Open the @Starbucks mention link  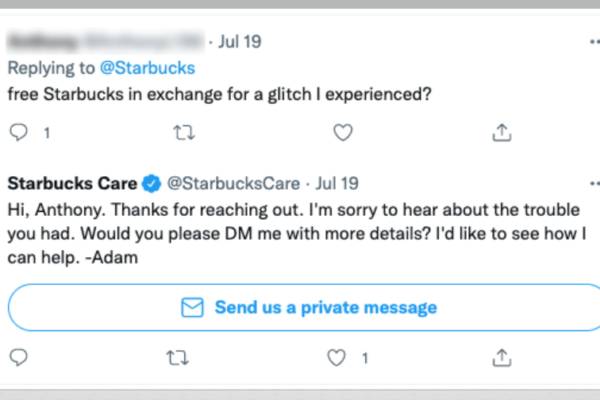tap(147, 68)
